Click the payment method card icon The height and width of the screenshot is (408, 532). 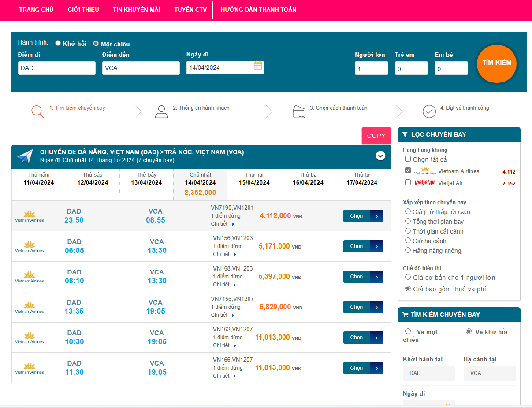click(299, 111)
